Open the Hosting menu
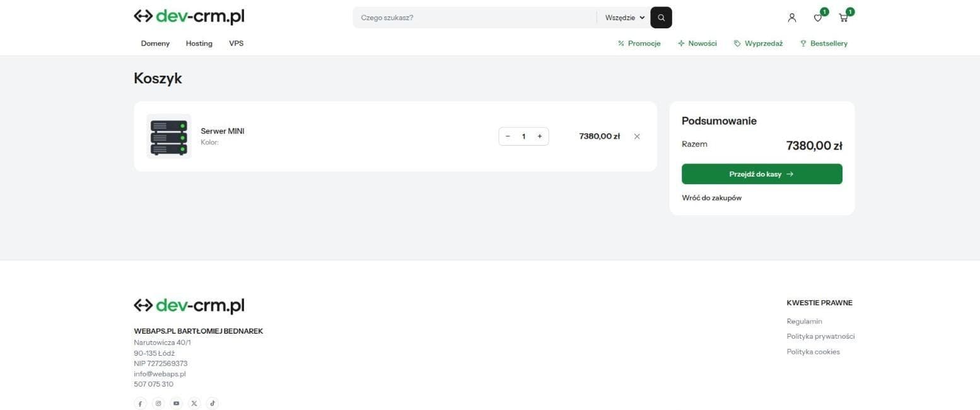Image resolution: width=980 pixels, height=410 pixels. coord(199,44)
